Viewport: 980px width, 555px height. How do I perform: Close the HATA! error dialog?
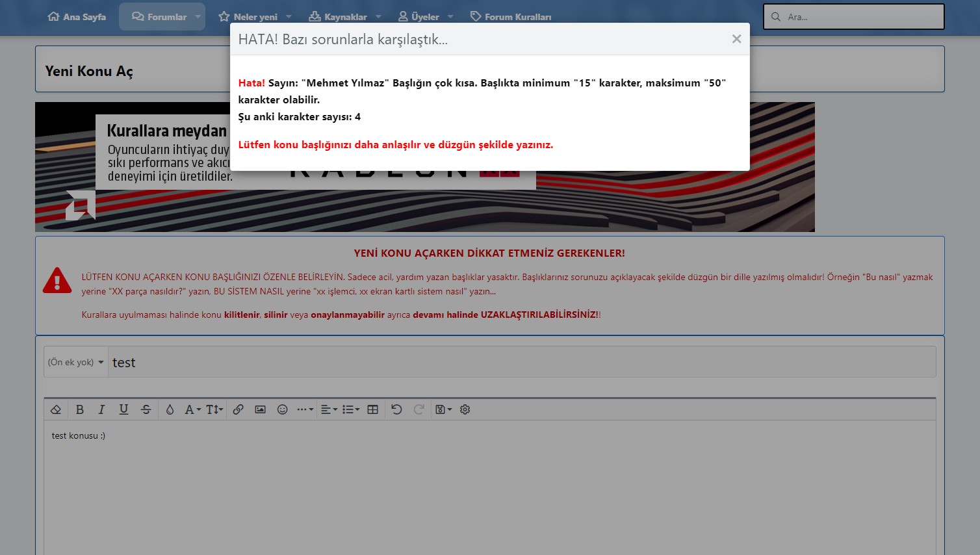click(736, 39)
